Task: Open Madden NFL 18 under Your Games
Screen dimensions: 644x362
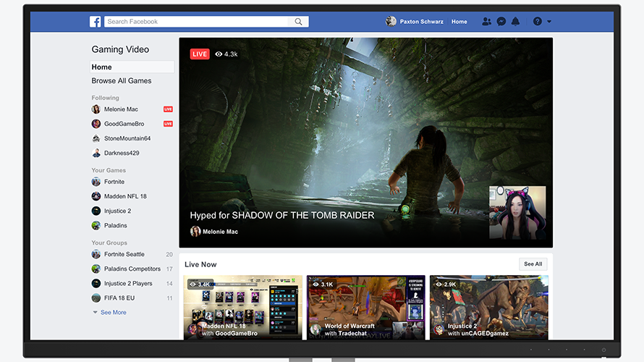Action: pos(125,196)
